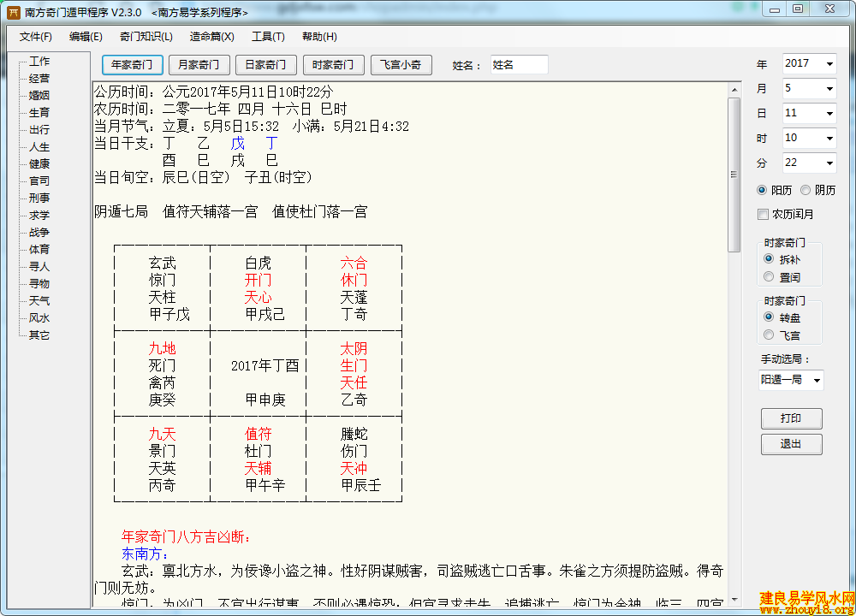
Task: Open the 文件(F) menu
Action: tap(35, 37)
